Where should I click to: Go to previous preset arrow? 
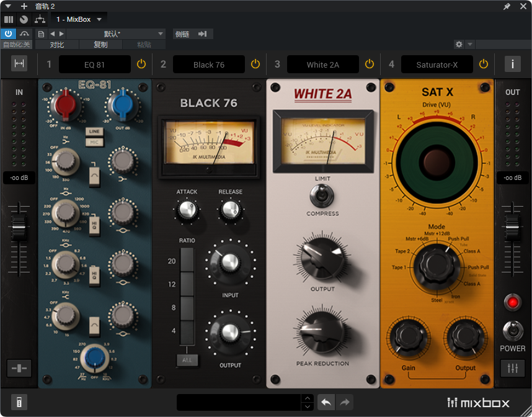(x=52, y=34)
